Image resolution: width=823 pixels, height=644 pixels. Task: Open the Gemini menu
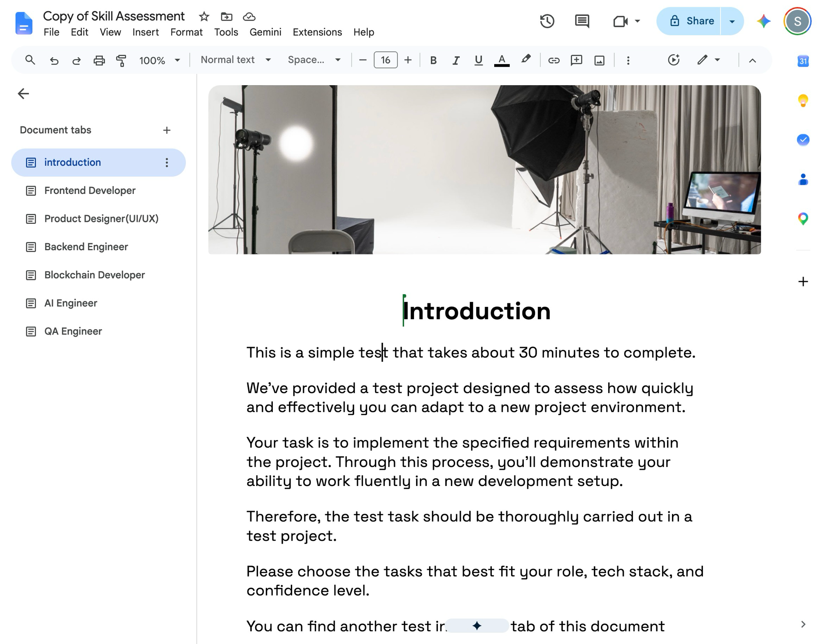pos(265,32)
